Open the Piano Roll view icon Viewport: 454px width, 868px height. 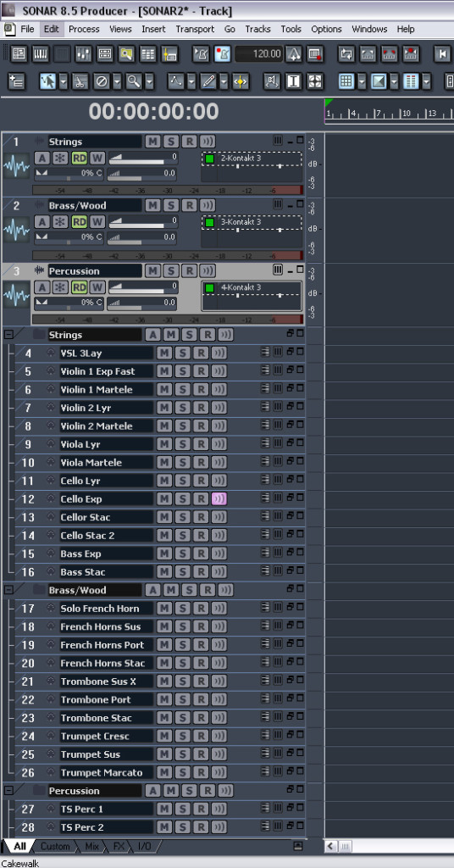(40, 53)
